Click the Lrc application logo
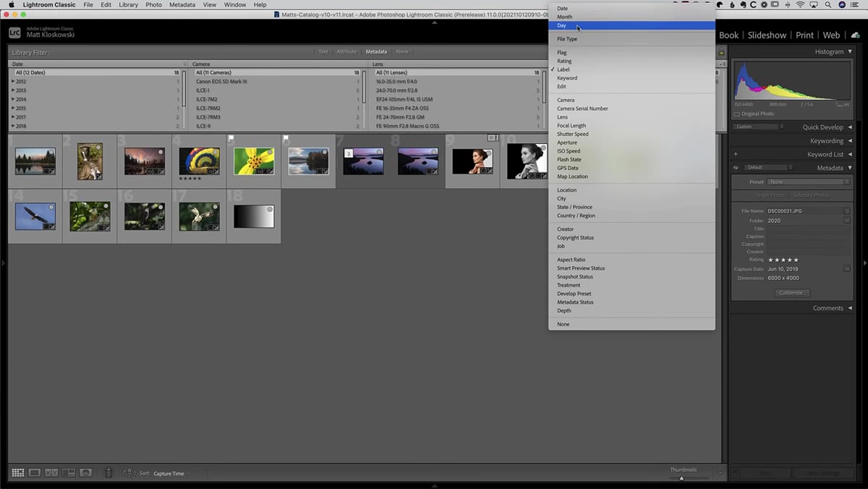The height and width of the screenshot is (489, 868). (14, 33)
